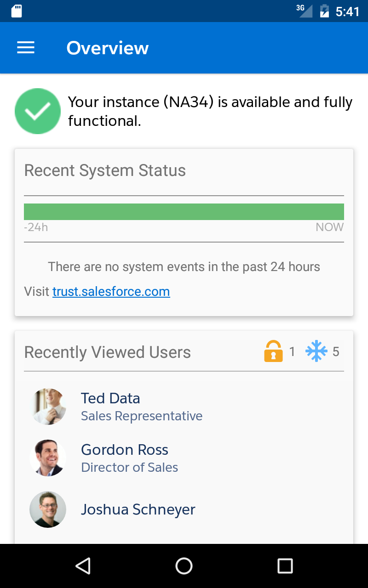Tap Ted Data's profile photo
Screen dimensions: 368x588
tap(48, 406)
